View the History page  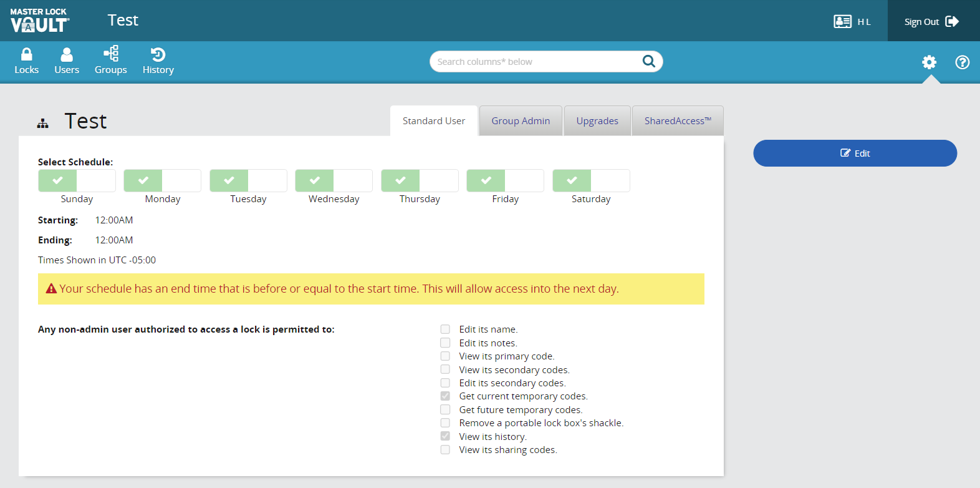tap(158, 61)
